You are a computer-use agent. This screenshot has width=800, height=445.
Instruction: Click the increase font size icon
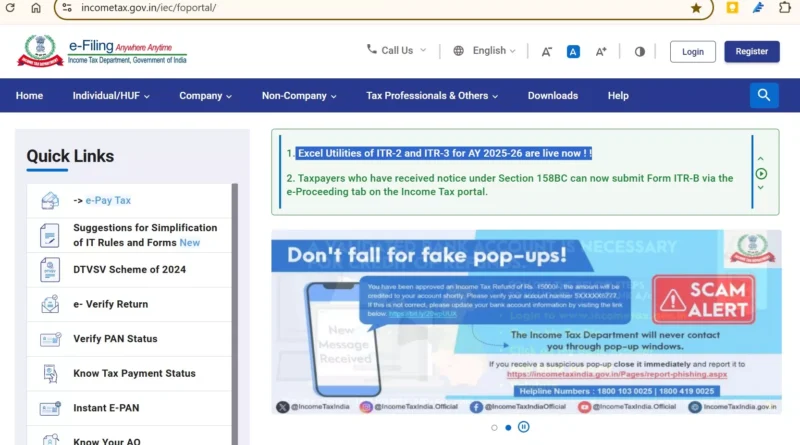(x=601, y=51)
